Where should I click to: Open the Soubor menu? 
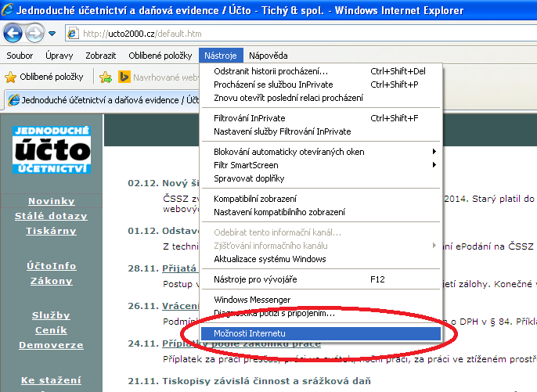pyautogui.click(x=20, y=56)
